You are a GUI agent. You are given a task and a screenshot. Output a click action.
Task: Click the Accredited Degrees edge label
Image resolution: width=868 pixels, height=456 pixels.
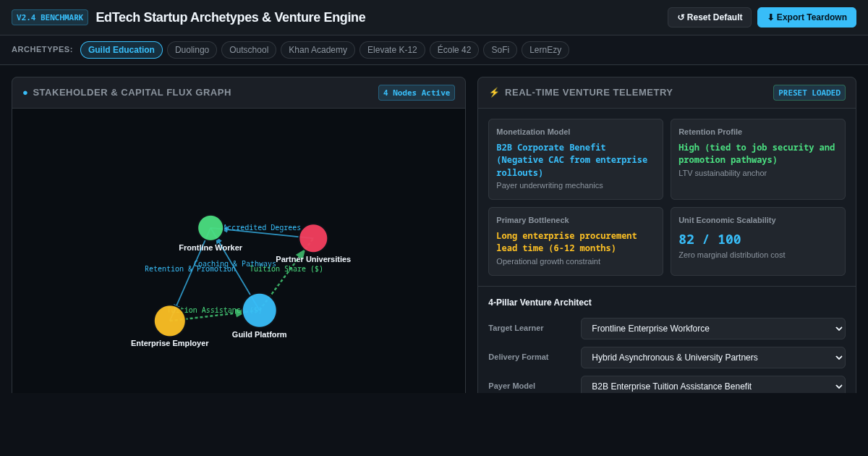coord(263,228)
